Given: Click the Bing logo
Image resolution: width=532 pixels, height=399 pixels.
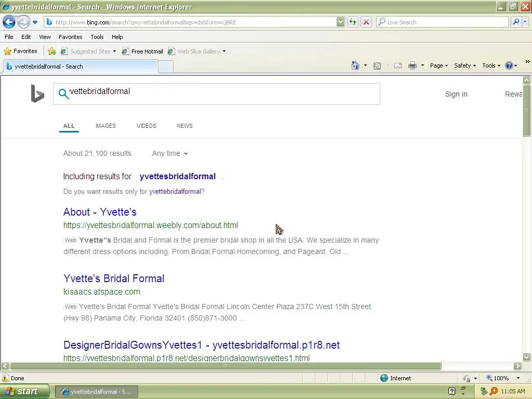Looking at the screenshot, I should (37, 94).
